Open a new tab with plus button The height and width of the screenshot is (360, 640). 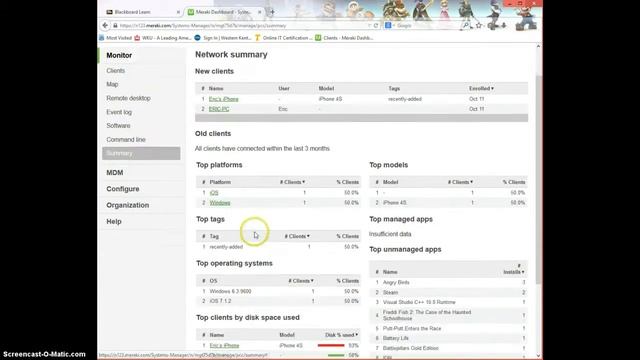(272, 12)
